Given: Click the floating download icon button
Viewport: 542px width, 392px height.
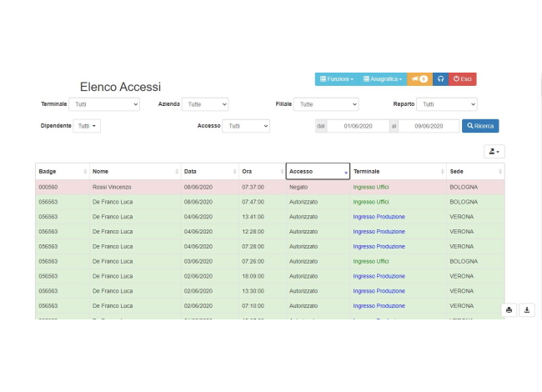Looking at the screenshot, I should click(527, 310).
